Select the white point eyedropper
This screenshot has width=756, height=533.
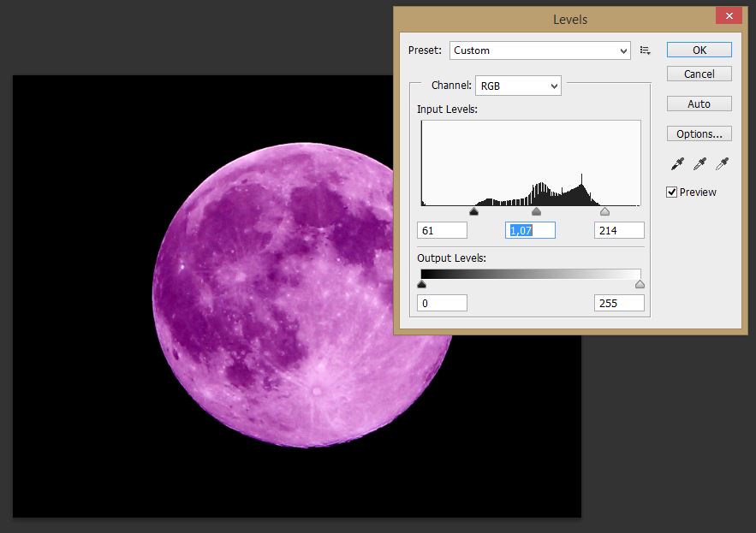pos(722,163)
